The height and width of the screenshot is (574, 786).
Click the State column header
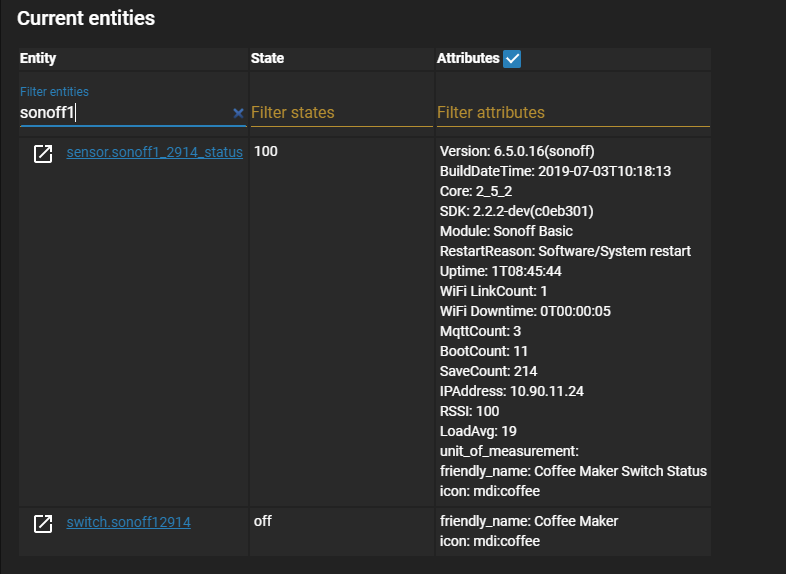[267, 58]
